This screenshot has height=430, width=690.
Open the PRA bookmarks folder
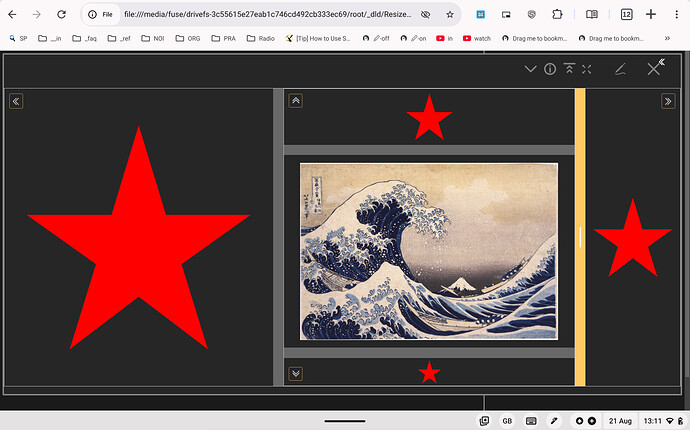click(223, 38)
